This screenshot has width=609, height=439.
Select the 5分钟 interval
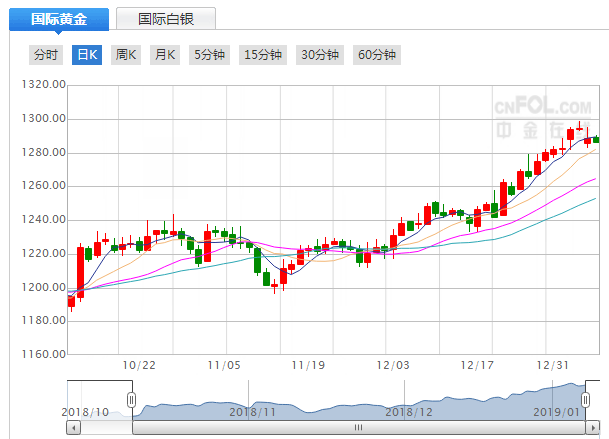pyautogui.click(x=209, y=55)
